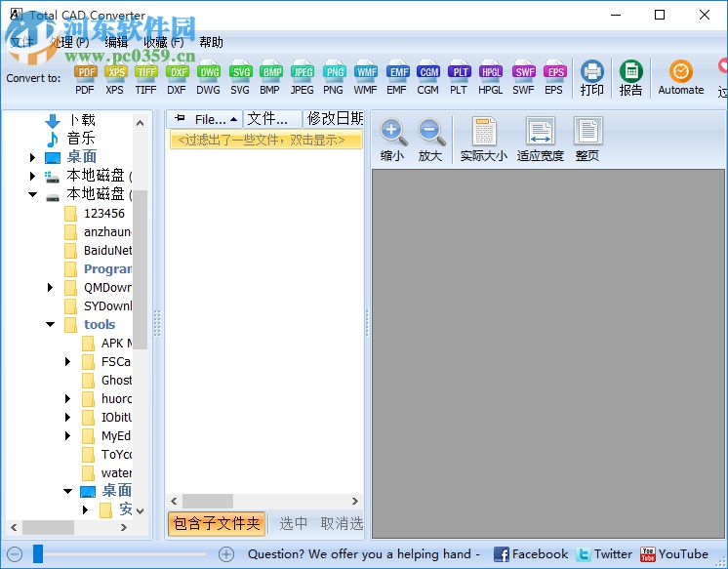Viewport: 728px width, 569px height.
Task: Open Twitter link in status bar
Action: click(x=604, y=554)
